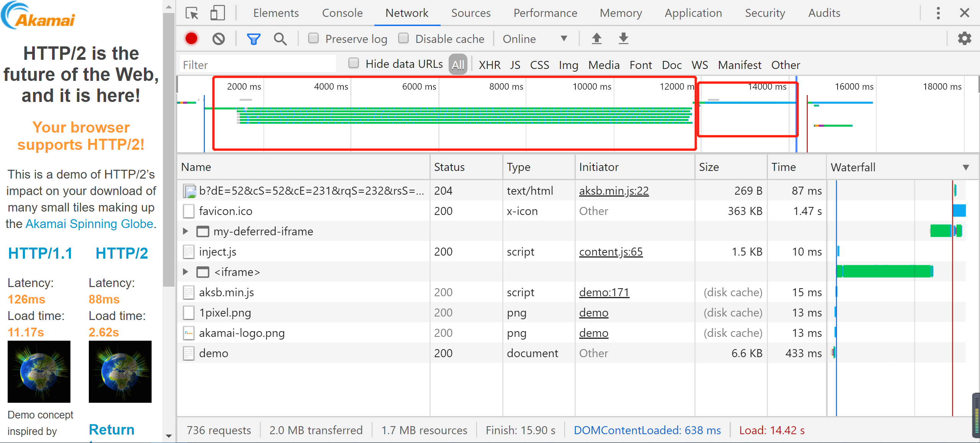The height and width of the screenshot is (443, 980).
Task: Sort by the Name column header
Action: (x=304, y=167)
